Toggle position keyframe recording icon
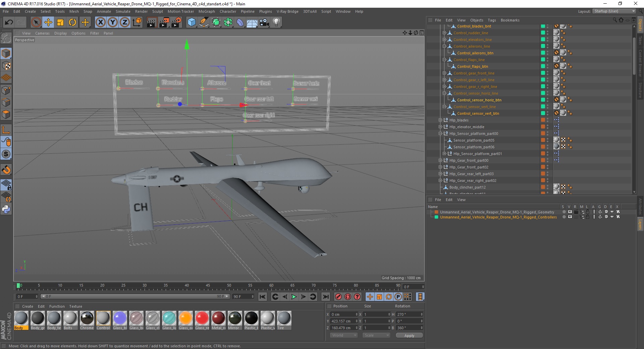This screenshot has height=349, width=644. pyautogui.click(x=370, y=297)
